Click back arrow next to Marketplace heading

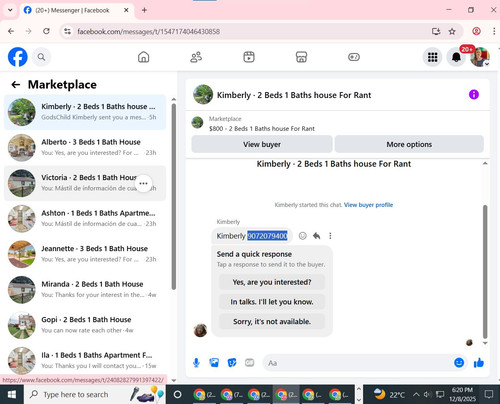tap(16, 85)
